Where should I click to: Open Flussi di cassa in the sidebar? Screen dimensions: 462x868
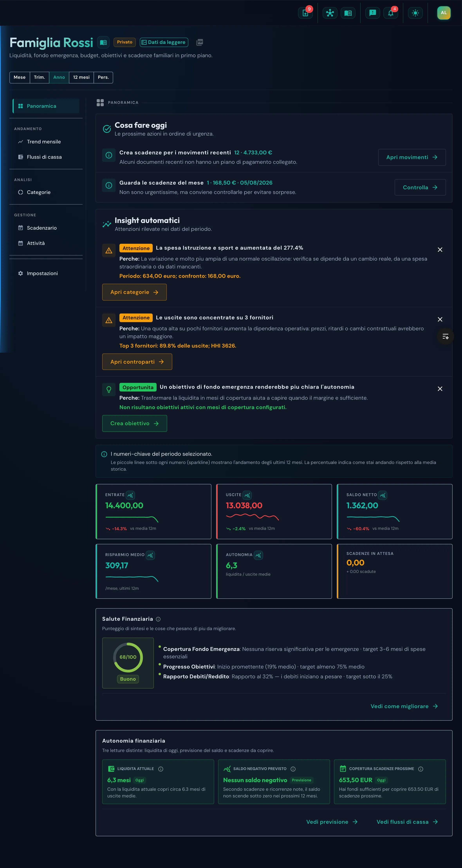[46, 157]
